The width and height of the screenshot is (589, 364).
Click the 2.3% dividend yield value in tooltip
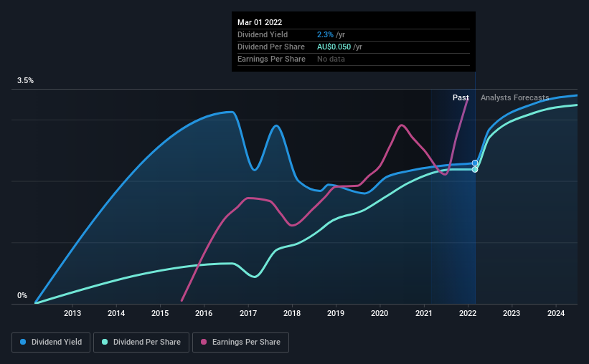tap(325, 34)
